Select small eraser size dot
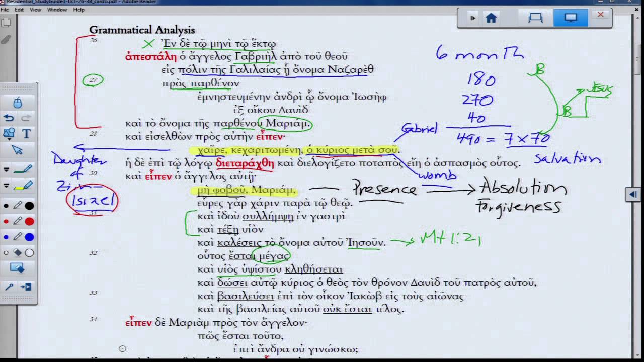 point(6,253)
